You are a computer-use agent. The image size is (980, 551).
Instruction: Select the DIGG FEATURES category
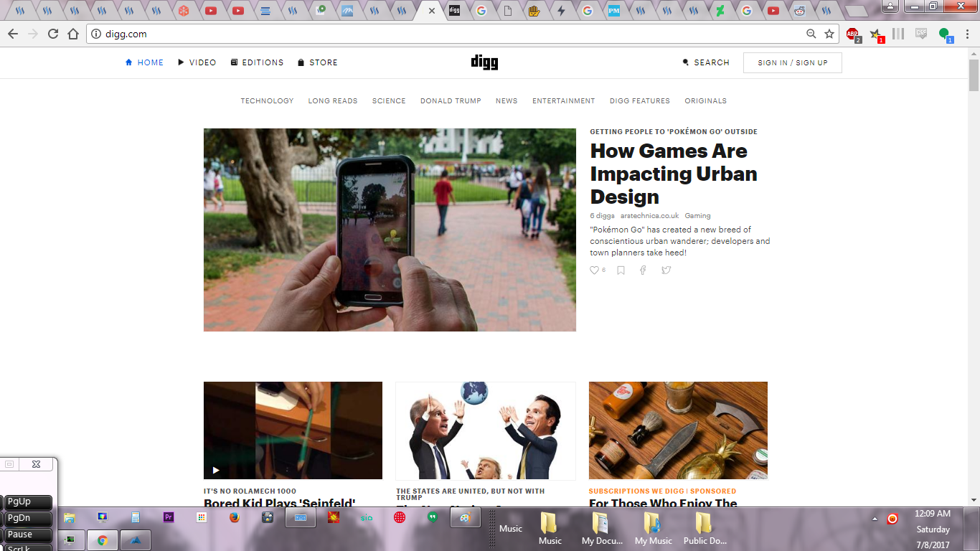(x=640, y=101)
